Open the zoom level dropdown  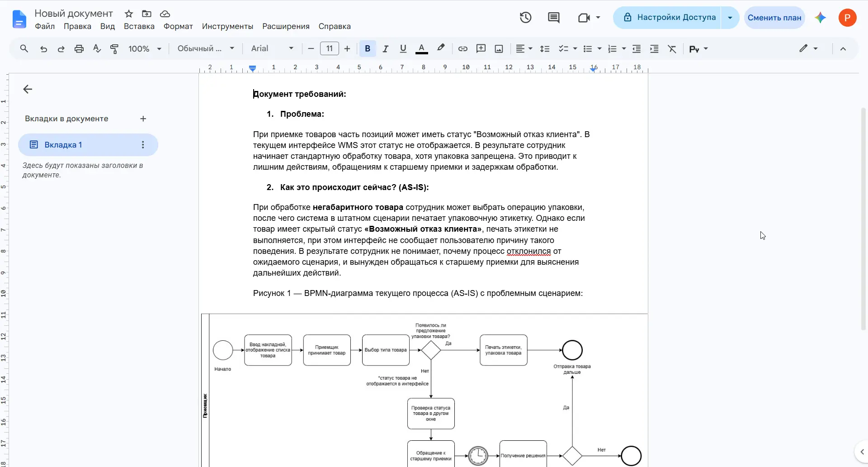[145, 48]
